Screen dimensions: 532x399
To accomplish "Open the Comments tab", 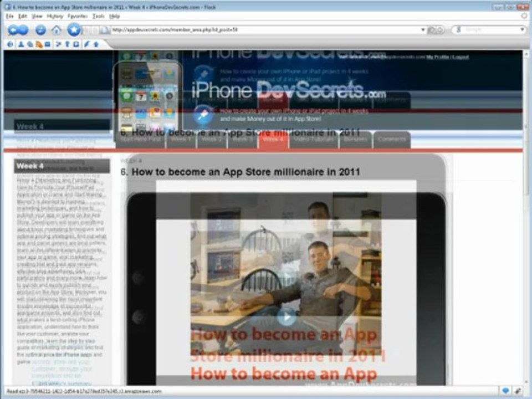I will (x=392, y=140).
